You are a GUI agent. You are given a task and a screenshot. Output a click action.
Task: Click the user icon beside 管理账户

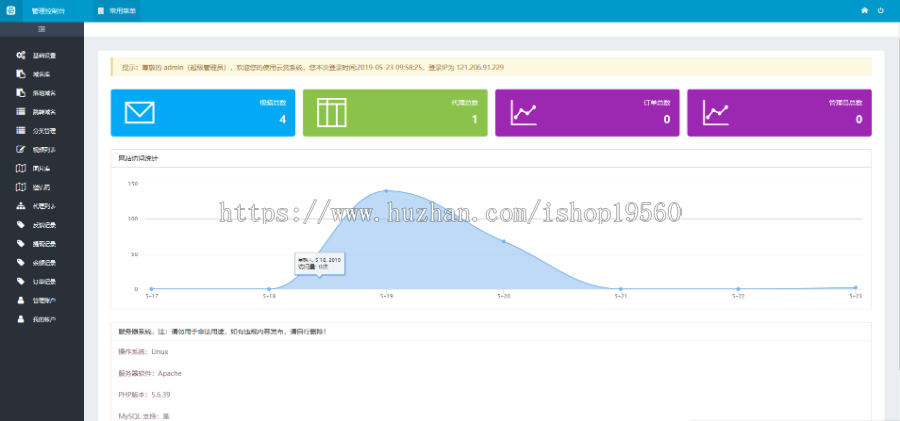coord(21,300)
